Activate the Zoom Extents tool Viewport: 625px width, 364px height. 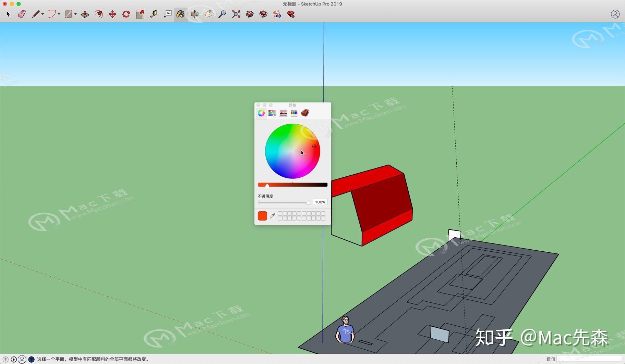pos(236,14)
